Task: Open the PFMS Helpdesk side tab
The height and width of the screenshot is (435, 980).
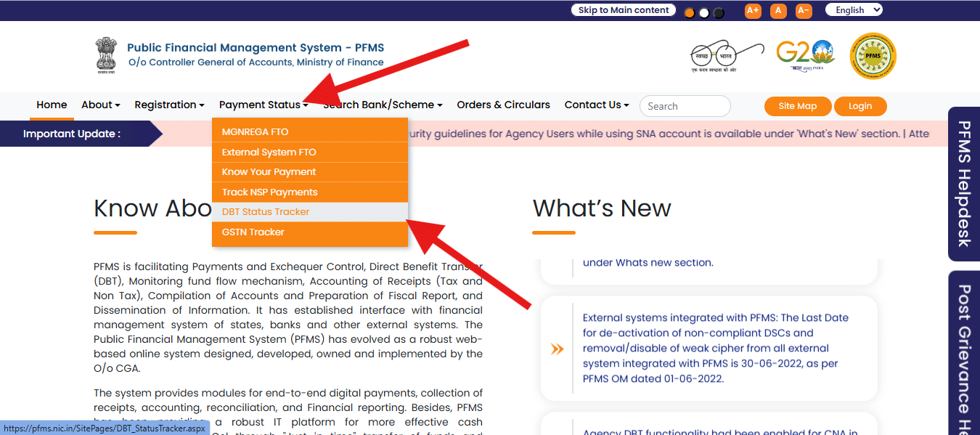Action: (964, 184)
